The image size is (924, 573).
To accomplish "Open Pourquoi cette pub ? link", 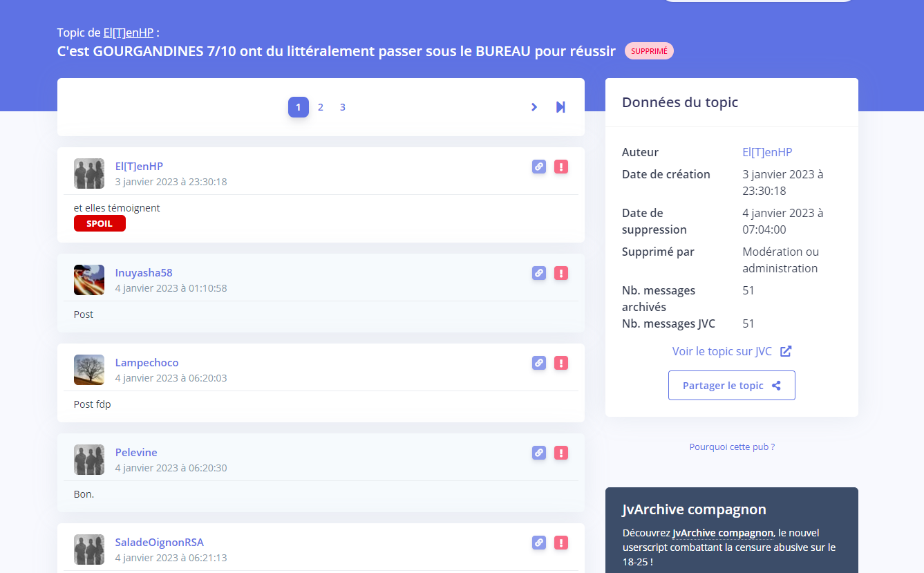I will (732, 447).
